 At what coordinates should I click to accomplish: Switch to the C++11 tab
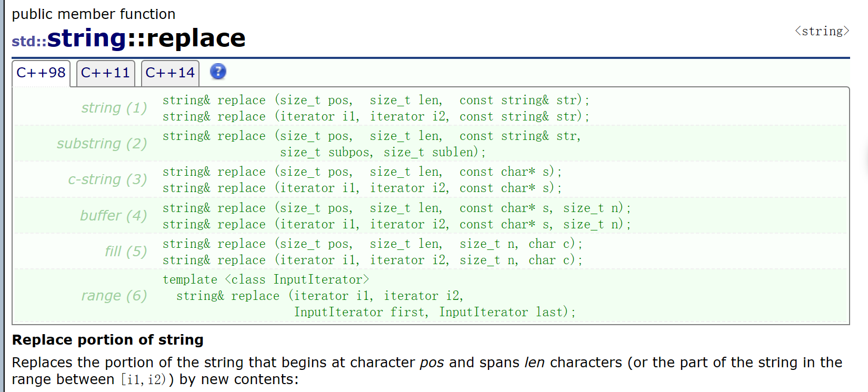tap(105, 73)
